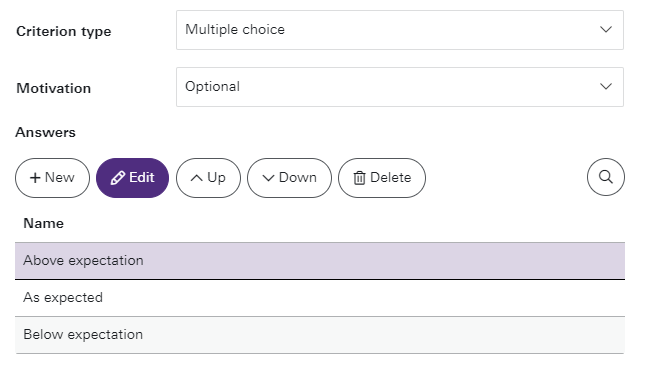658x385 pixels.
Task: Open the Optional combo box
Action: tap(400, 87)
